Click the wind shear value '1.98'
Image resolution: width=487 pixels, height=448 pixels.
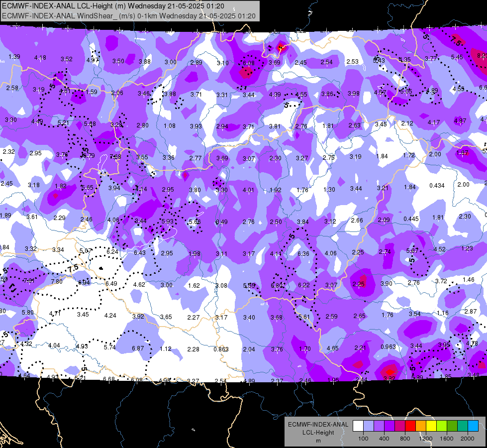pos(195,254)
